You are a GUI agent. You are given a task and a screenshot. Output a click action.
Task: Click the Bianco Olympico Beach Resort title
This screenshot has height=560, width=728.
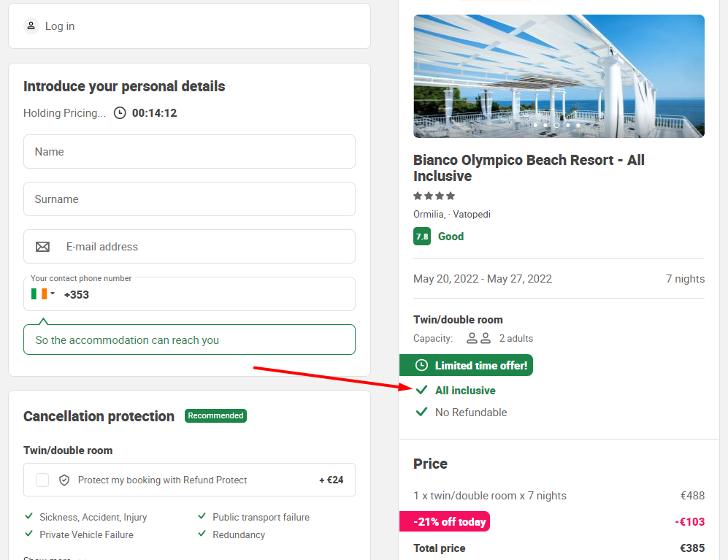pos(529,168)
